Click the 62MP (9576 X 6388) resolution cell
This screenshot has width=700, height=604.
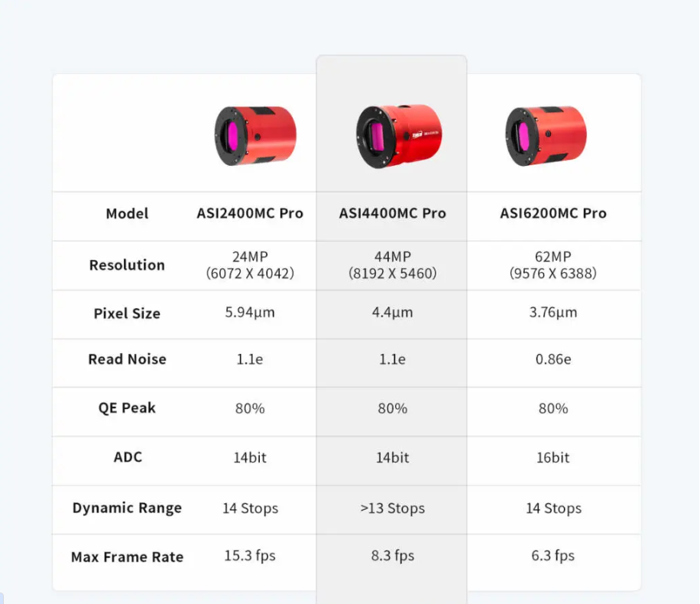point(553,265)
